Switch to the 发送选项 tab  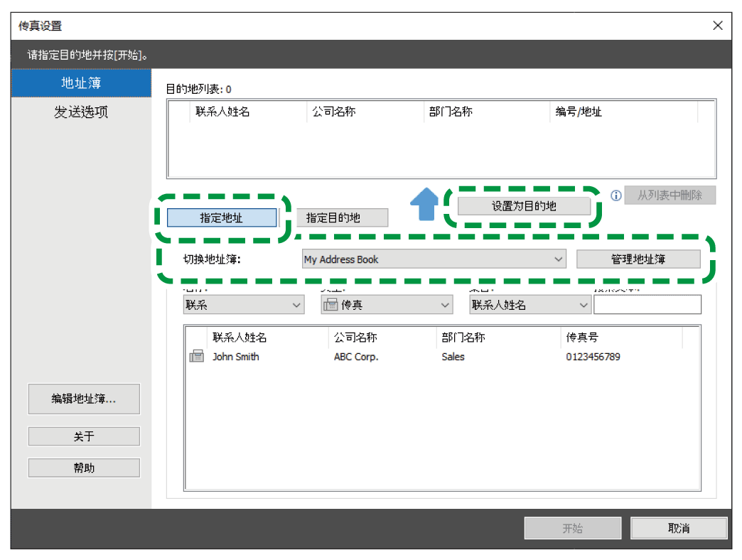tap(81, 112)
